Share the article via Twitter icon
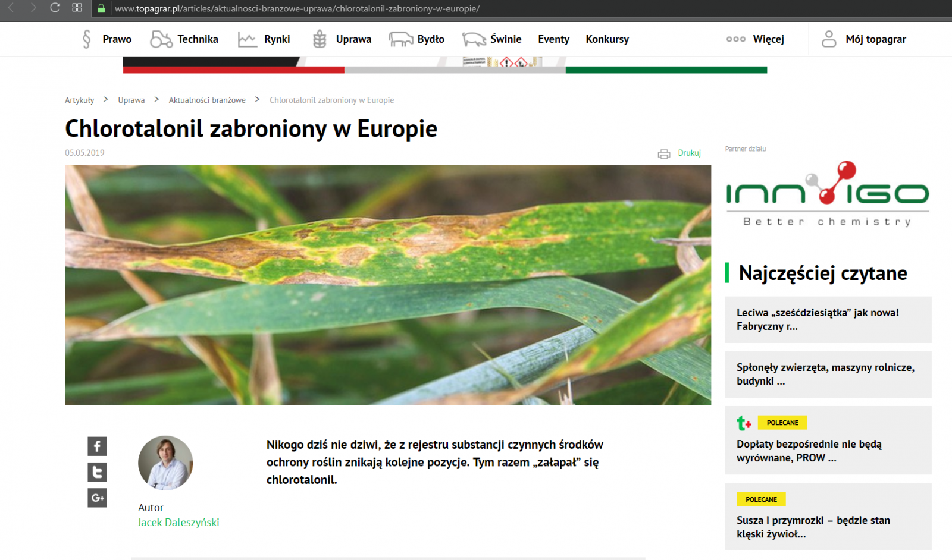 coord(97,472)
